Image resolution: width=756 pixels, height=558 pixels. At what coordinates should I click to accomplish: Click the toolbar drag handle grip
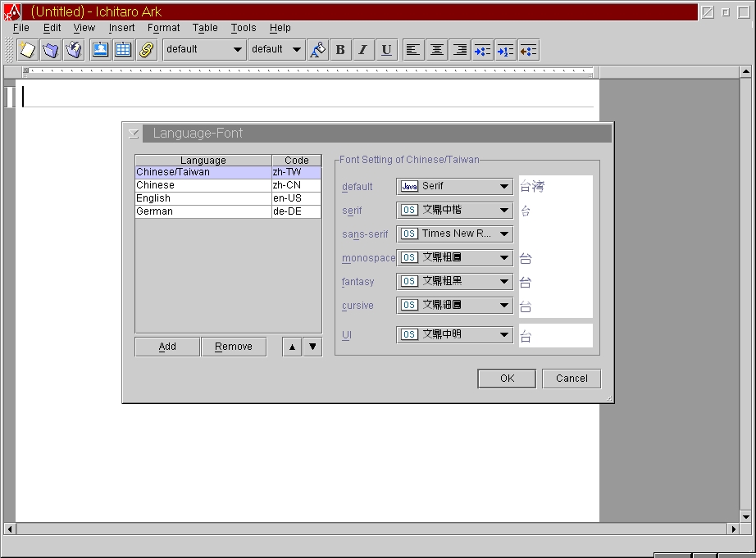tap(9, 50)
